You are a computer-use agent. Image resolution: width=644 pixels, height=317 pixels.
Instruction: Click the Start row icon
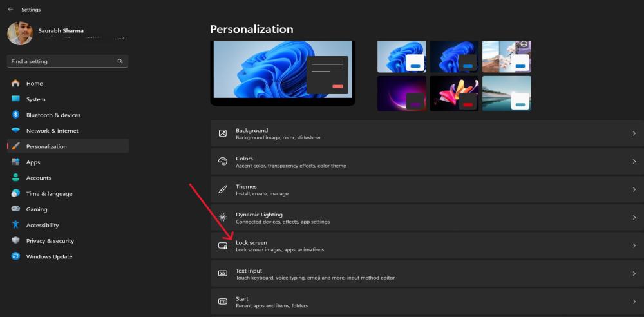tap(223, 302)
